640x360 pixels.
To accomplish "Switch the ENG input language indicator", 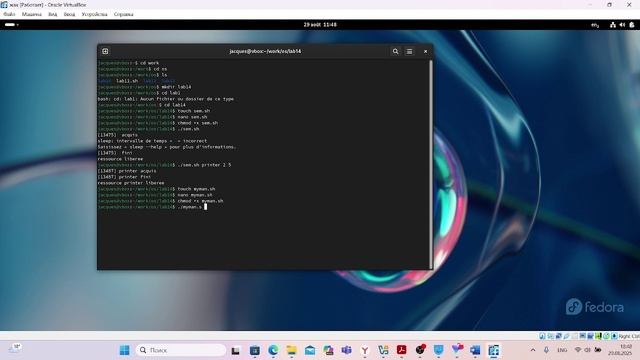I will pos(562,350).
